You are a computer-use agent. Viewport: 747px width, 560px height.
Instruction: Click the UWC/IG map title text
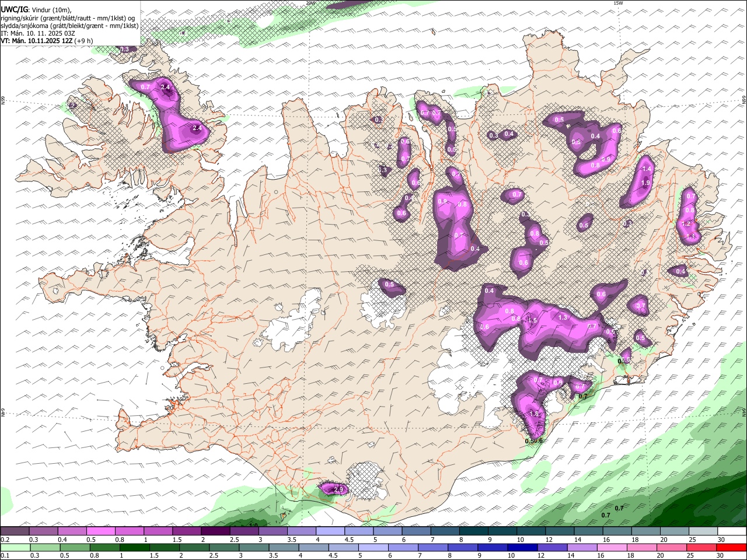pyautogui.click(x=15, y=9)
